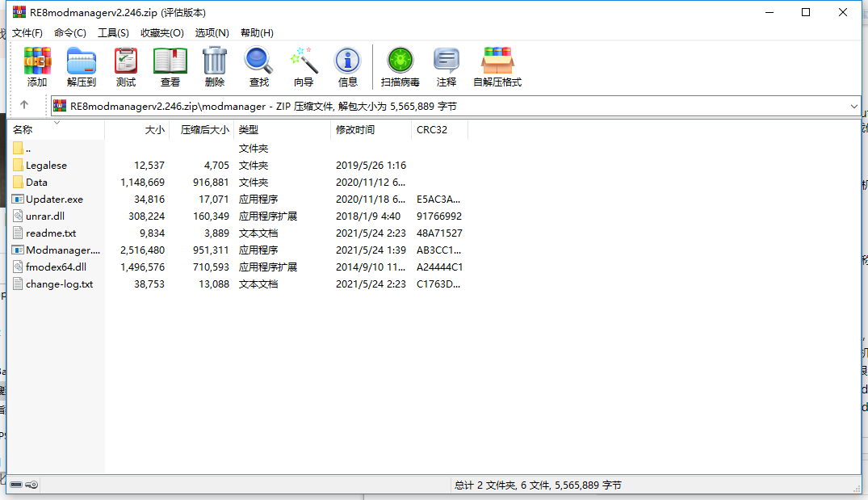Select the change-log.txt file icon
868x500 pixels.
[x=18, y=284]
